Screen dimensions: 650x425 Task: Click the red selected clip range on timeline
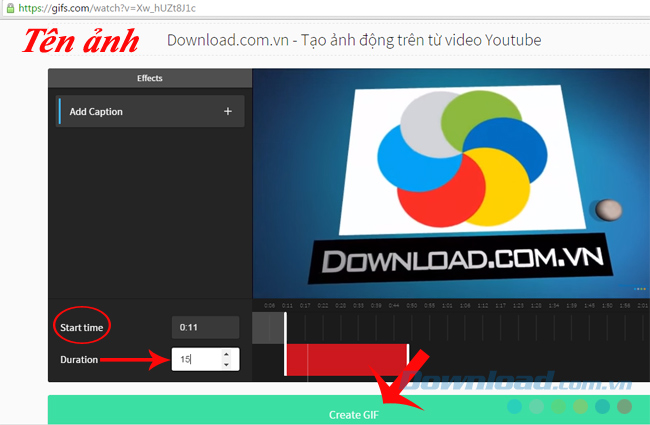point(347,359)
